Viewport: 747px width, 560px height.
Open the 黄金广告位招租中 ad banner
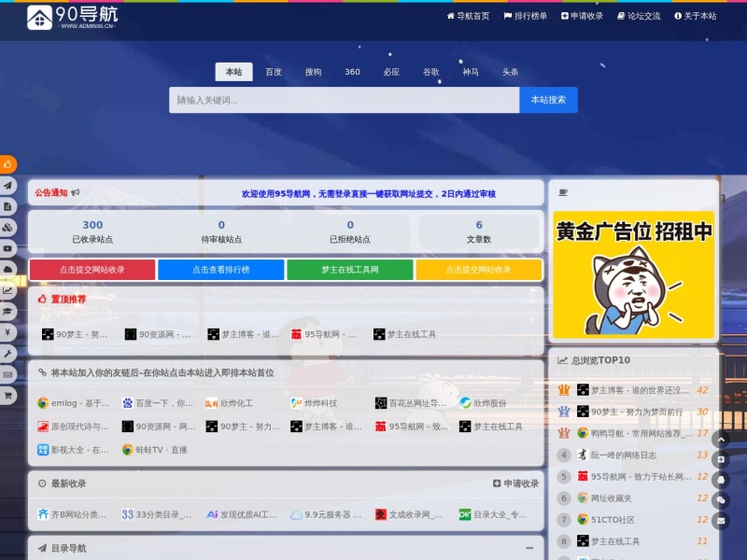tap(634, 274)
